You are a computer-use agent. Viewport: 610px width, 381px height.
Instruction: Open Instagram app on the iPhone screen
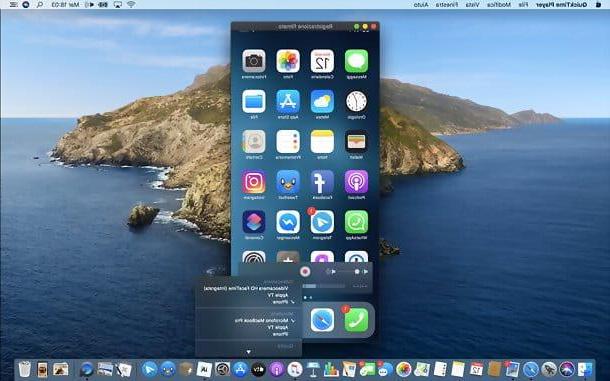coord(254,182)
